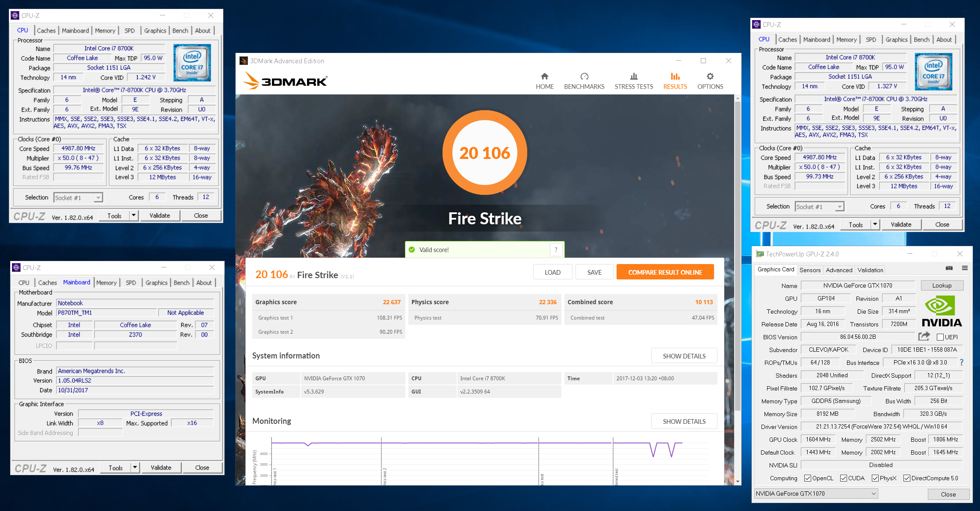Click Intel Core i7 logo in top-left CPU-Z
980x511 pixels.
192,62
